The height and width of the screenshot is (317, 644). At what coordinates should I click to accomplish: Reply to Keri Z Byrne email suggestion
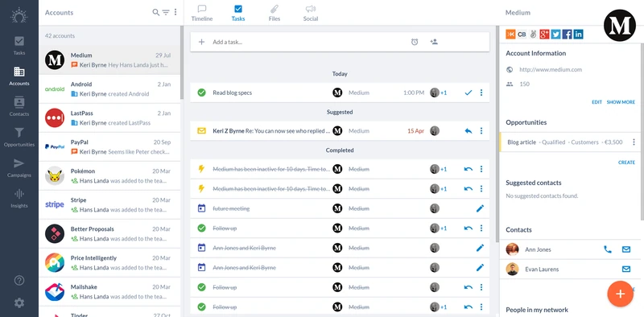coord(469,131)
